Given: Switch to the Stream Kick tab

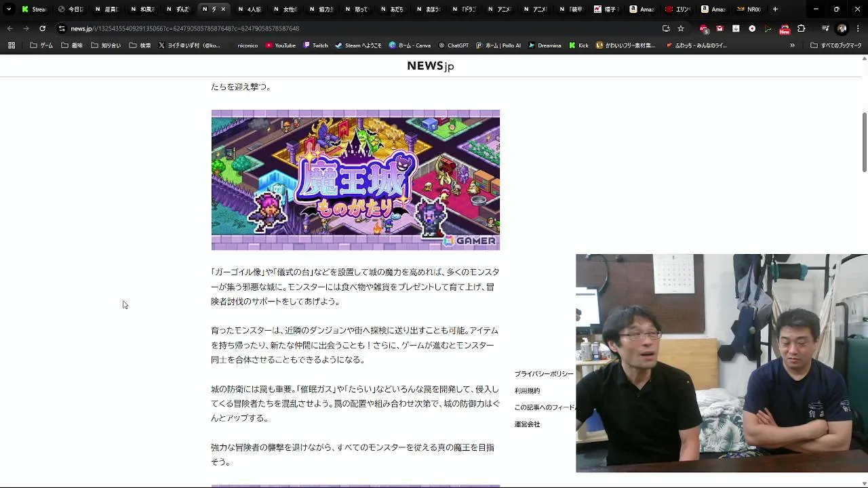Looking at the screenshot, I should click(34, 9).
